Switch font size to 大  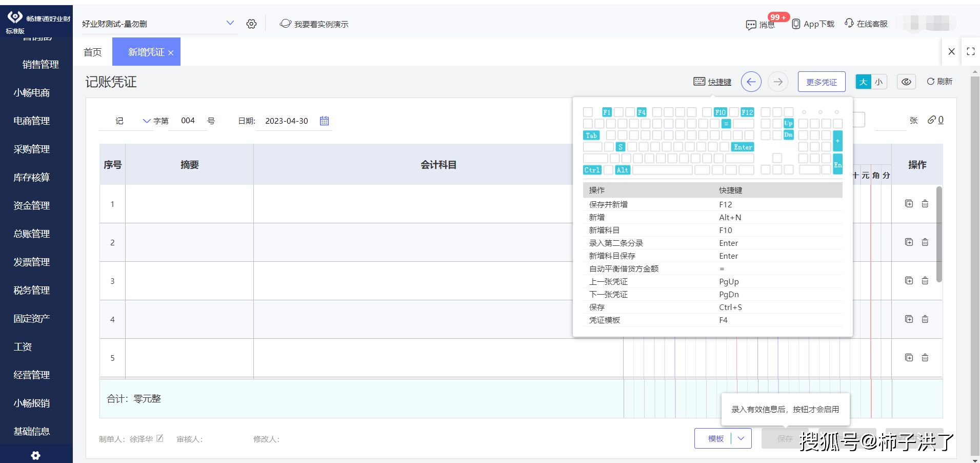point(864,82)
